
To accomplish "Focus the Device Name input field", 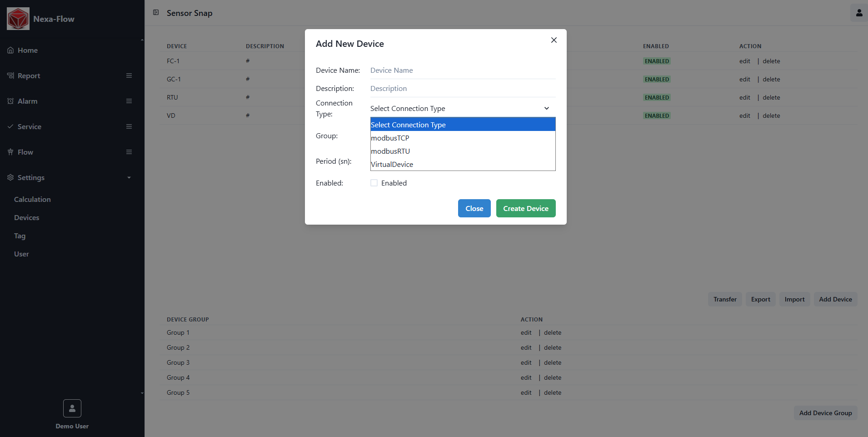I will pyautogui.click(x=463, y=70).
